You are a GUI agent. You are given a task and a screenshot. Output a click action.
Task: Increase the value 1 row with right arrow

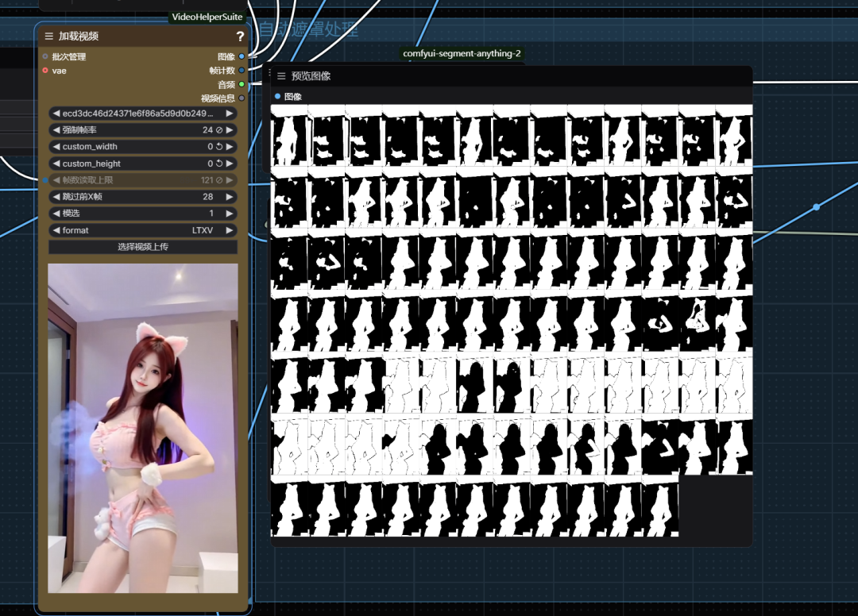(230, 214)
